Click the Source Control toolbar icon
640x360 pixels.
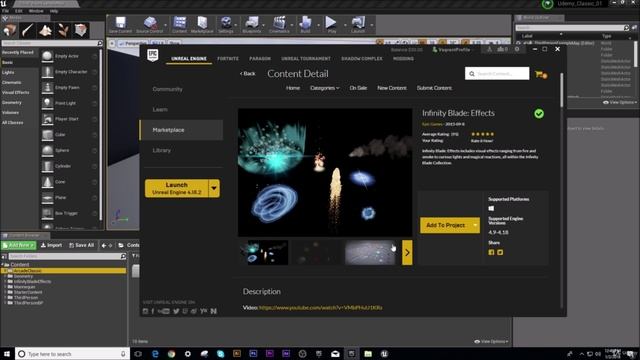(x=149, y=24)
